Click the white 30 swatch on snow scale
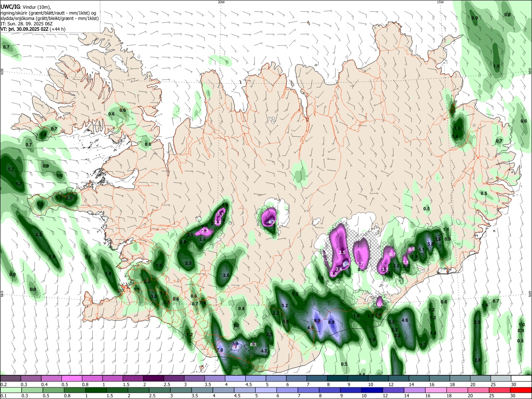 click(521, 379)
